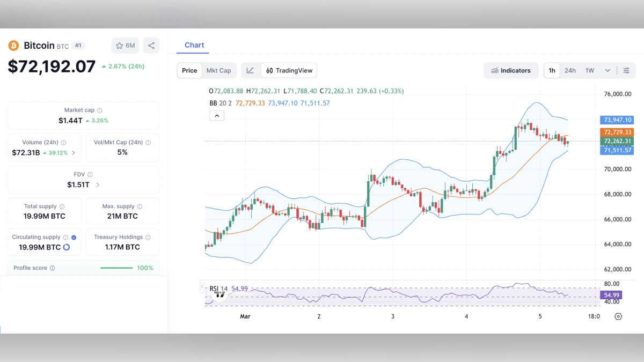Click the star to watchlist Bitcoin
The width and height of the screenshot is (644, 362).
pyautogui.click(x=120, y=46)
